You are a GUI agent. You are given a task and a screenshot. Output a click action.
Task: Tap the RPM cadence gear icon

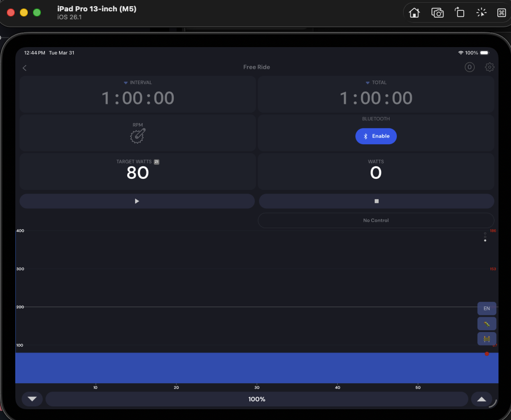tap(137, 135)
